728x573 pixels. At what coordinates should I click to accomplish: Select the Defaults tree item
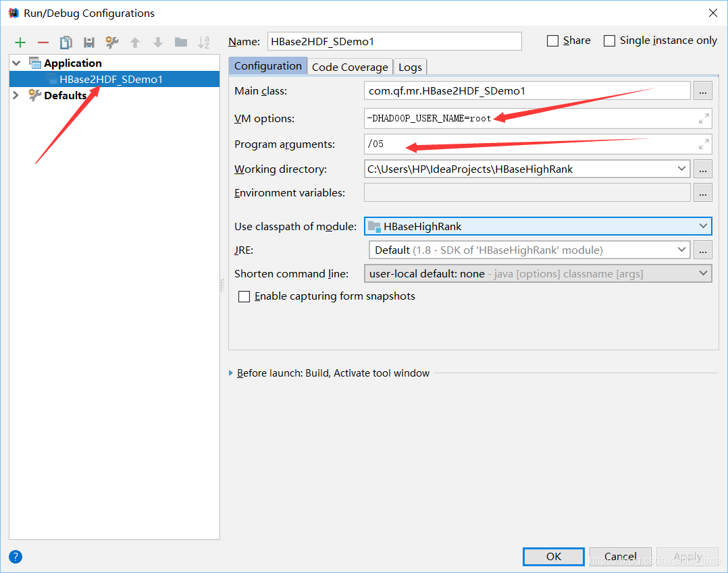[x=65, y=96]
